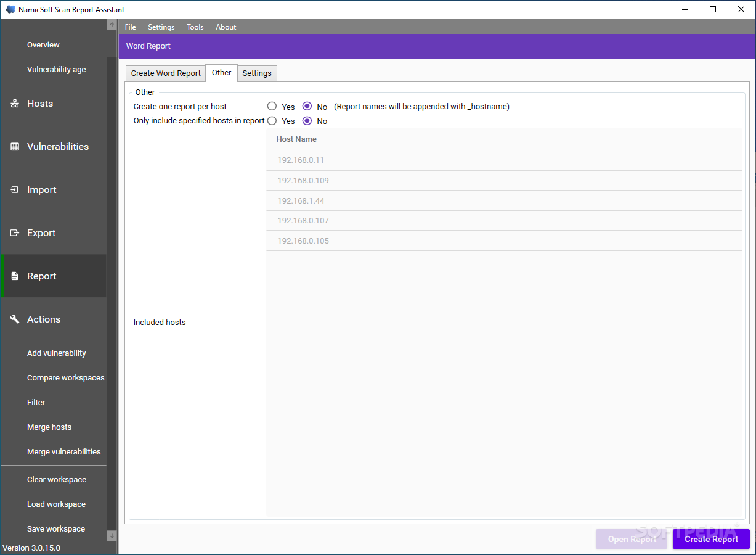The height and width of the screenshot is (555, 756).
Task: Choose Merge vulnerabilities action
Action: coord(63,452)
